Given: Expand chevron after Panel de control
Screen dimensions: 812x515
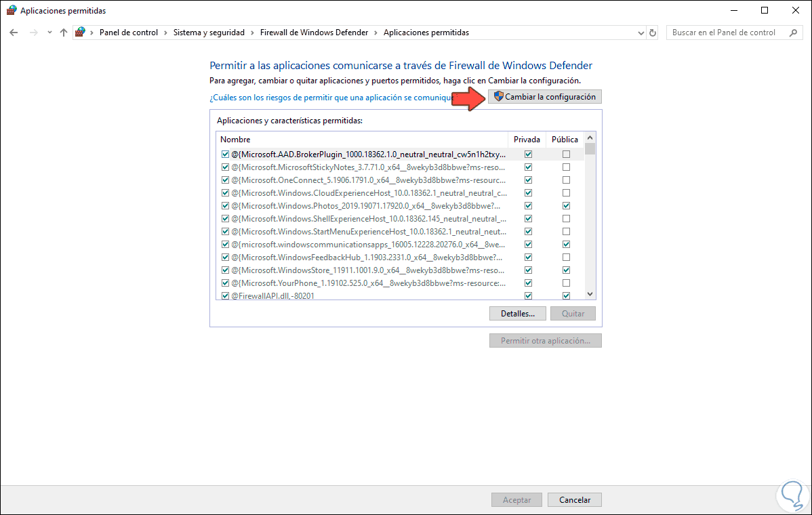Looking at the screenshot, I should click(x=165, y=33).
